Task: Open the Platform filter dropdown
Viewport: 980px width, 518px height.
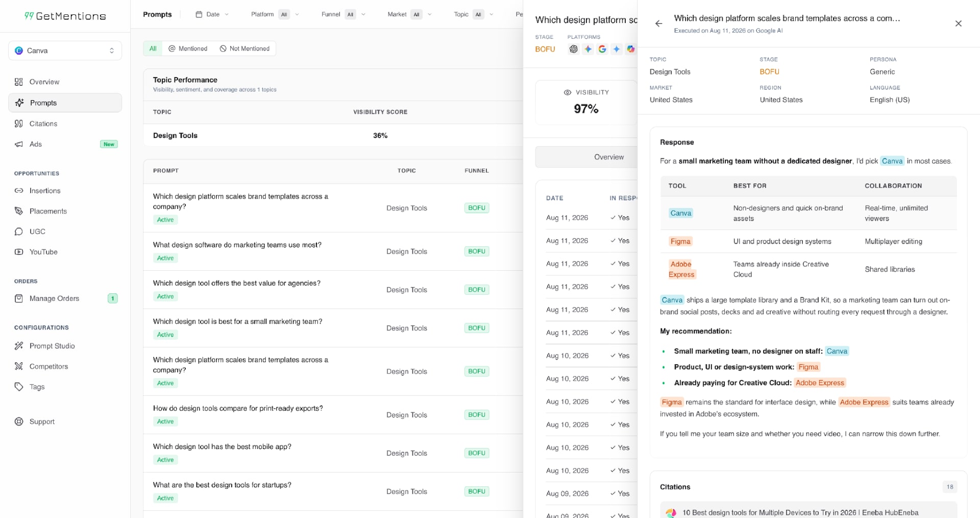Action: [x=275, y=14]
